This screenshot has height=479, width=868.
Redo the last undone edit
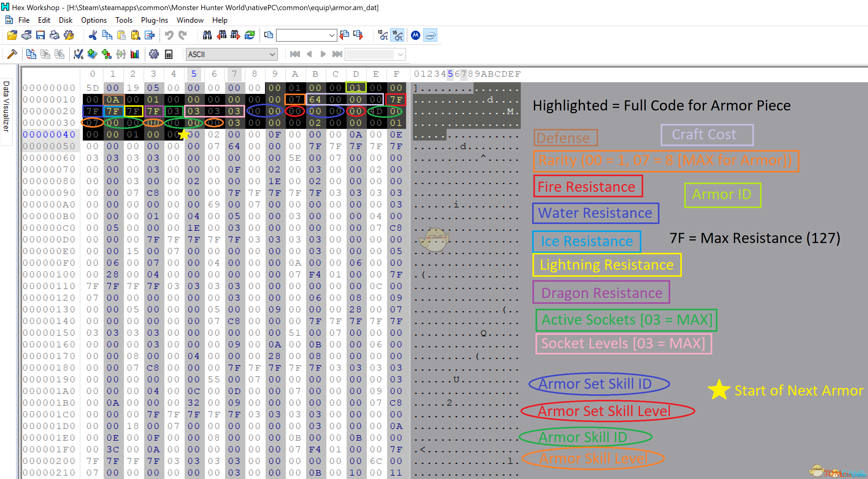point(182,35)
